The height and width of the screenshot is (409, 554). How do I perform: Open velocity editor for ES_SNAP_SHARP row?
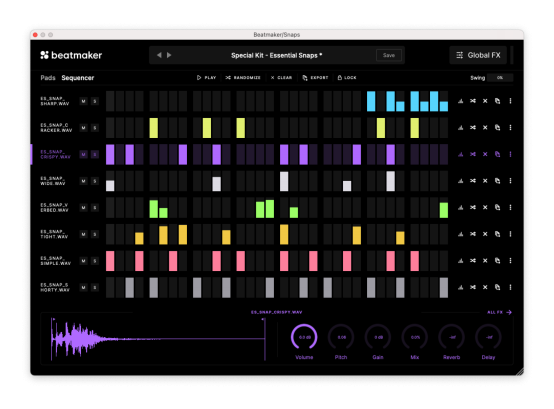tap(460, 101)
